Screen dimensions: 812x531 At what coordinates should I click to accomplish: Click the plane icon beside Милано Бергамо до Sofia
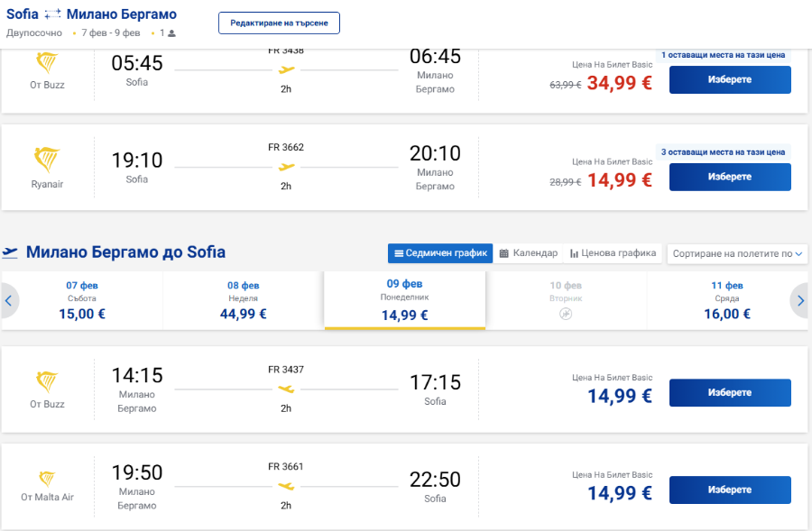(10, 252)
